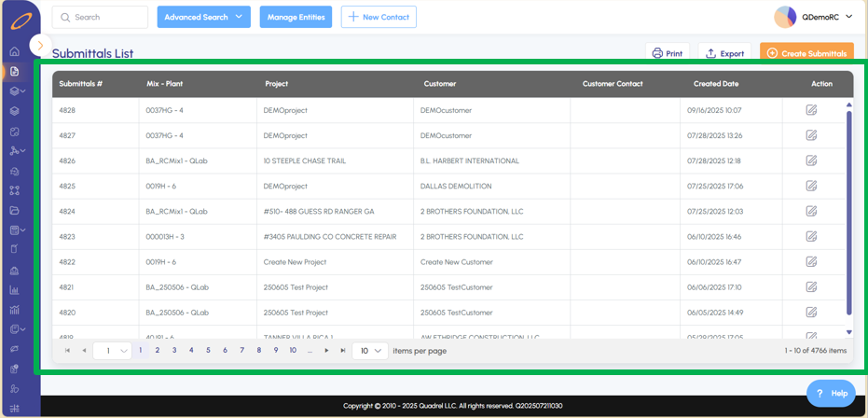
Task: Jump to the last page arrow
Action: coord(343,351)
